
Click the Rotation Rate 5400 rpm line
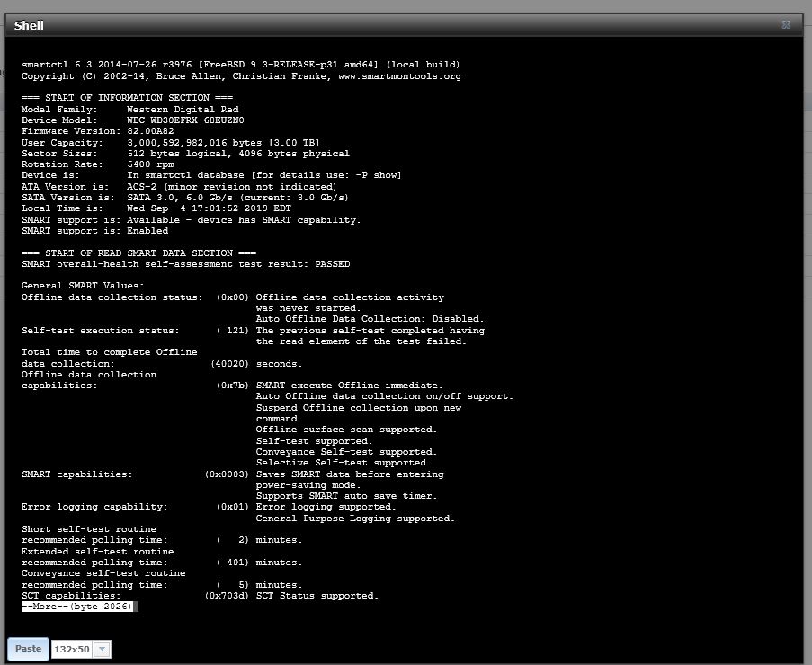coord(98,164)
